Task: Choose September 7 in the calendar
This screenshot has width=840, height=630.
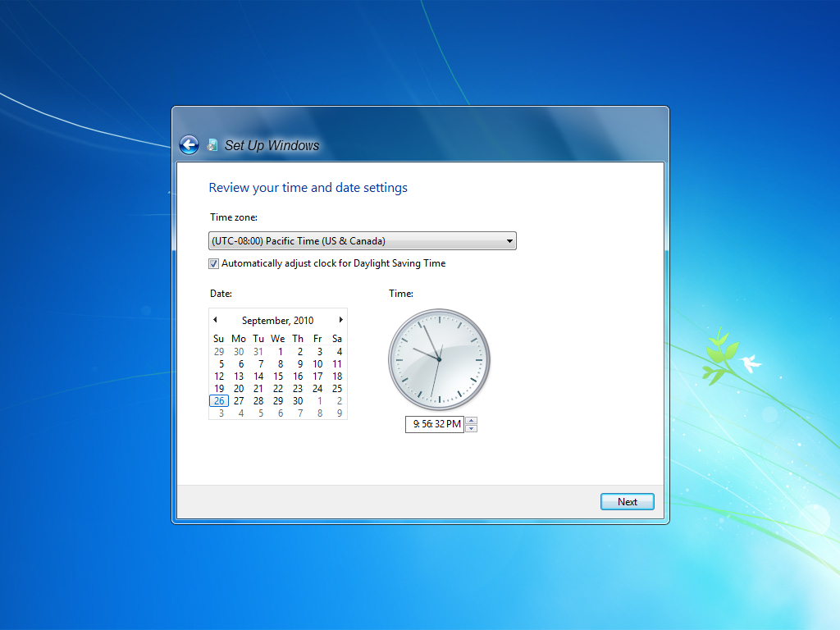Action: tap(260, 363)
